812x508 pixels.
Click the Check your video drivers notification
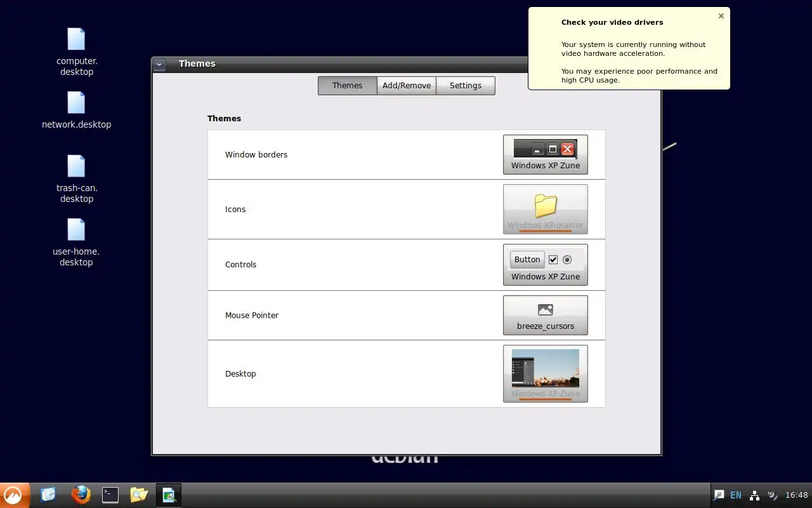tap(629, 48)
